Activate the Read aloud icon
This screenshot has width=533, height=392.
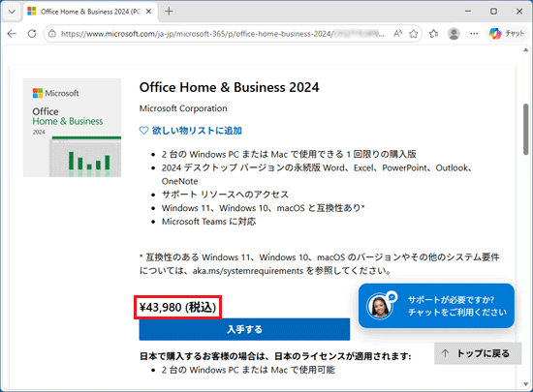(x=397, y=34)
